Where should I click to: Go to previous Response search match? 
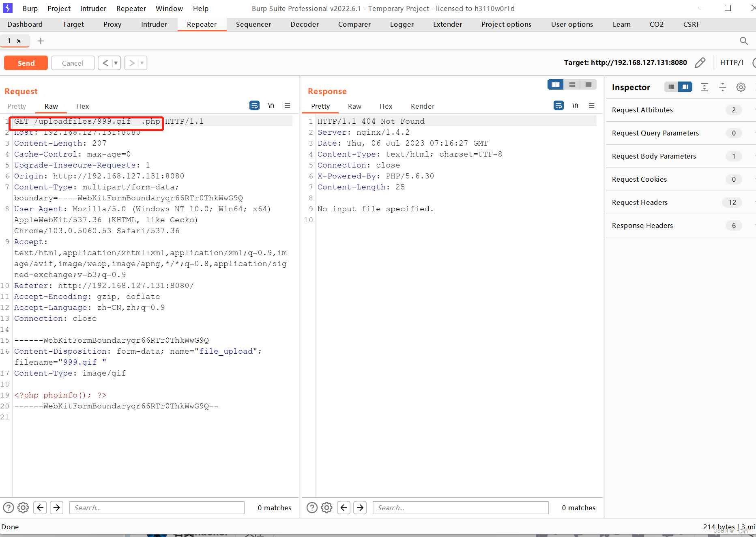344,508
